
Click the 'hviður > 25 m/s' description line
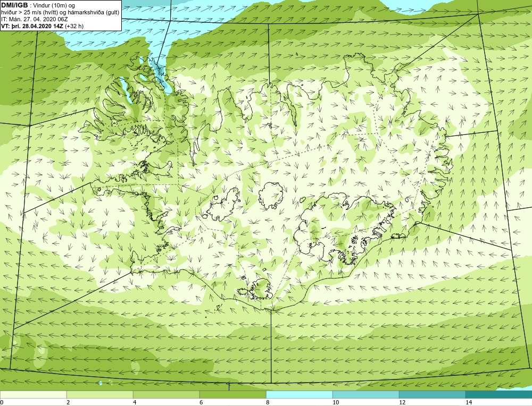[61, 13]
